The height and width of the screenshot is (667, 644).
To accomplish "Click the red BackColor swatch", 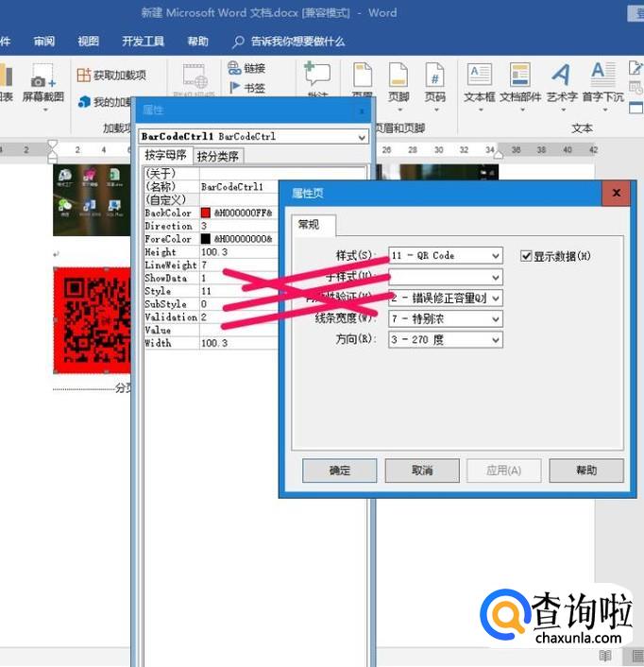I will [x=206, y=213].
